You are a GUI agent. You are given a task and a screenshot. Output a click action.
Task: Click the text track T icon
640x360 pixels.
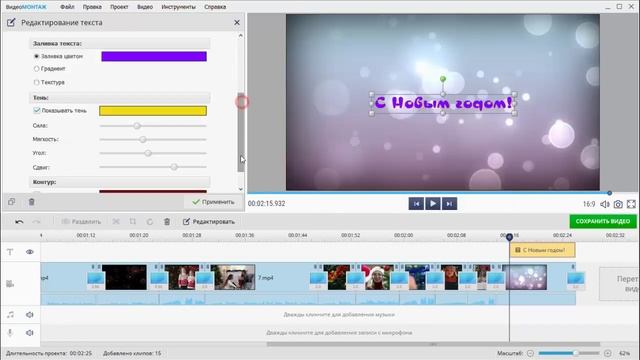pos(10,252)
